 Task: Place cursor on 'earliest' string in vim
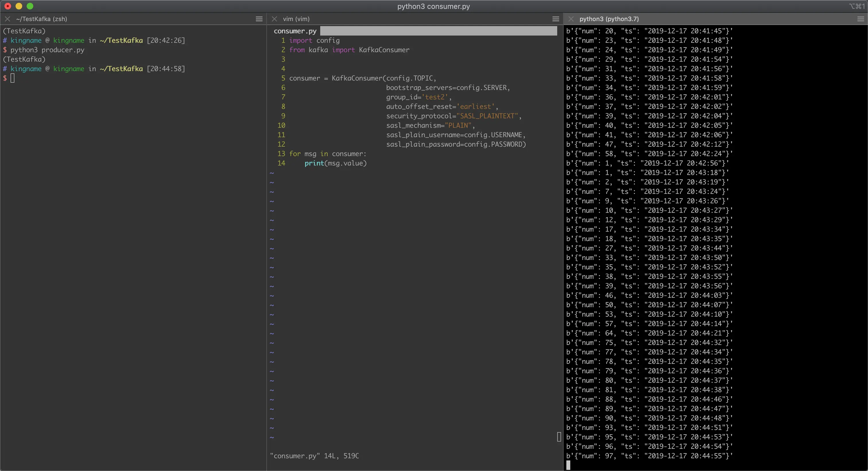click(x=475, y=107)
